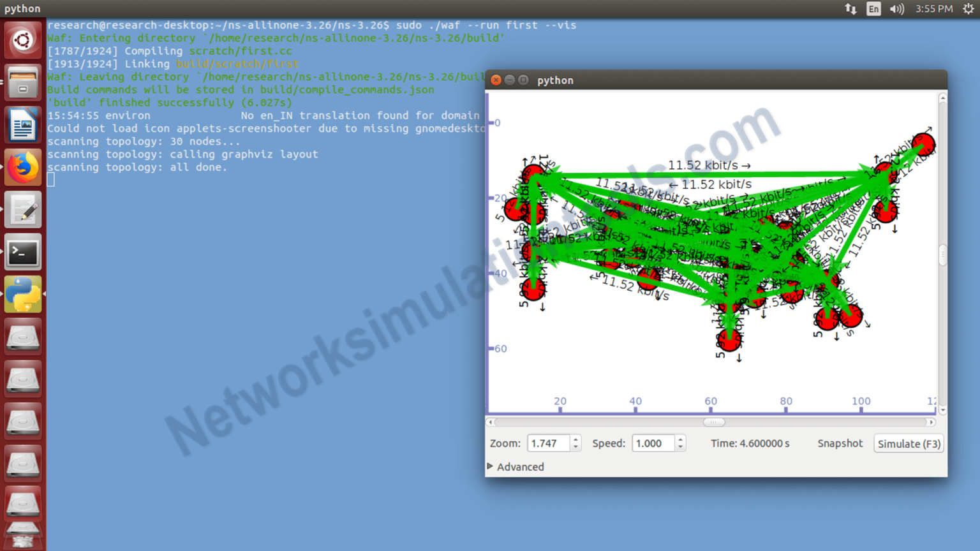Increase Zoom with its up stepper arrow
Screen dimensions: 980x551
(x=575, y=439)
